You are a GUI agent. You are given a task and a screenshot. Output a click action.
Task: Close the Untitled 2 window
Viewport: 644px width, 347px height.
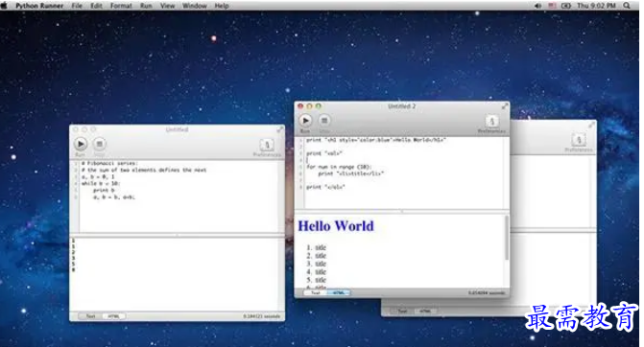300,106
